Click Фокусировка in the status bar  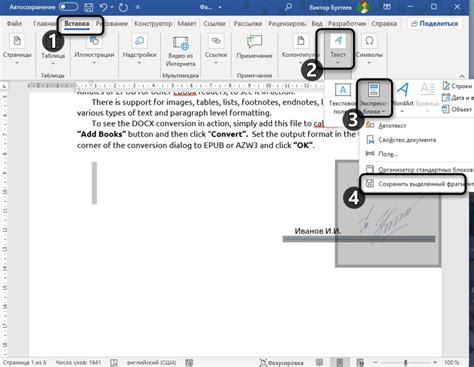pyautogui.click(x=281, y=362)
